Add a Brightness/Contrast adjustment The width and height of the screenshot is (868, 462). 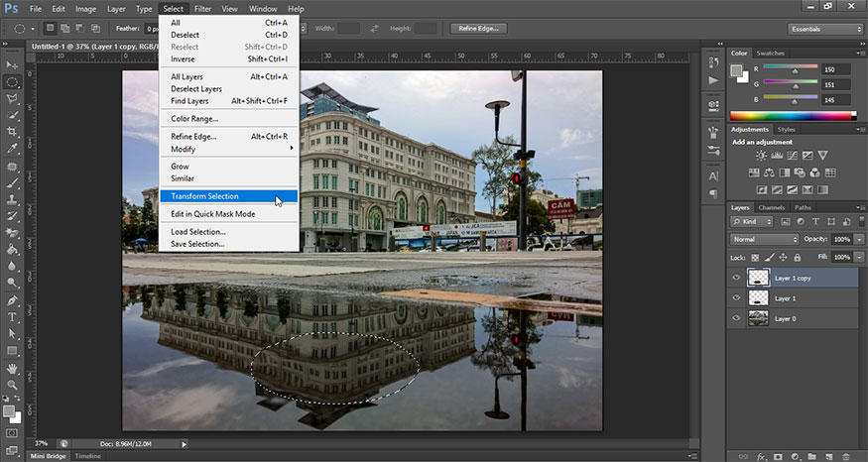pos(761,156)
